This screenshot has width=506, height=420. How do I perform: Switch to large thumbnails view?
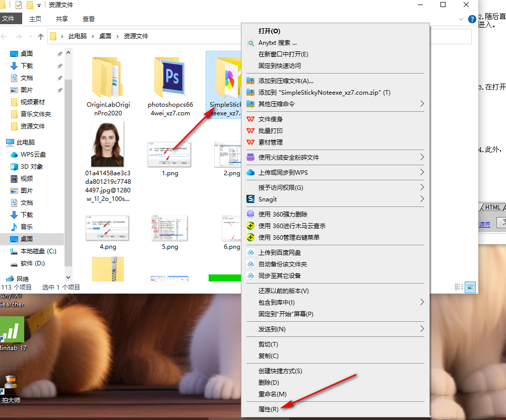coord(470,287)
